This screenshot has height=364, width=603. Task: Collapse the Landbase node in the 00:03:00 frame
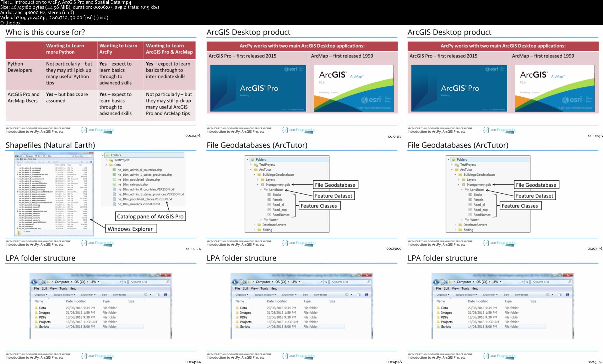[261, 190]
